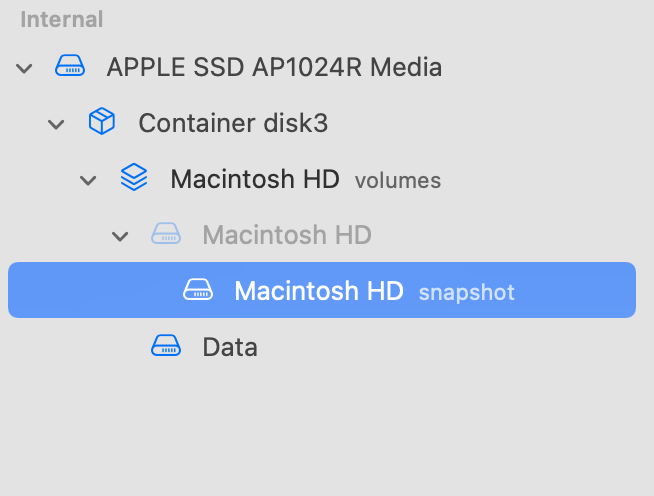Viewport: 654px width, 496px height.
Task: Select the Macintosh HD volumes group label
Action: pyautogui.click(x=255, y=180)
